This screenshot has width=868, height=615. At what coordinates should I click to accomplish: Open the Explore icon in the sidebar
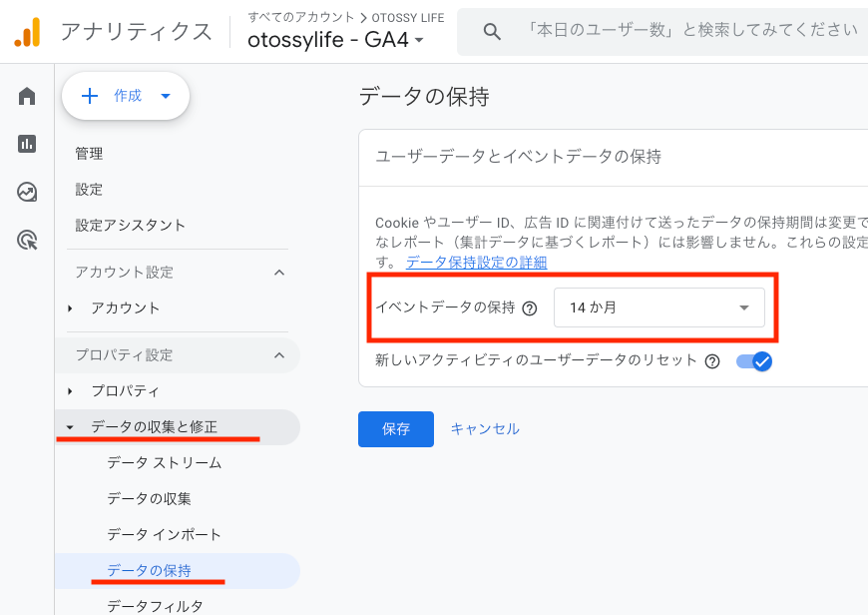[27, 192]
